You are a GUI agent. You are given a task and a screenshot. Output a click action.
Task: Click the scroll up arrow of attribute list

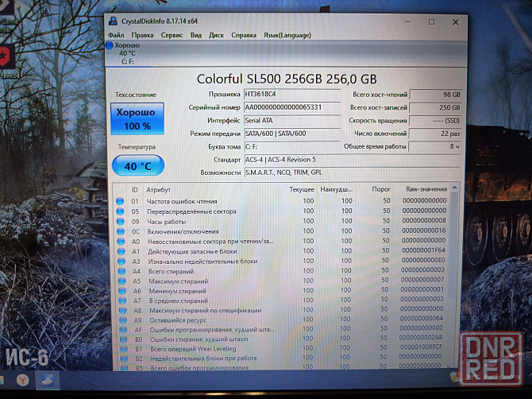455,188
